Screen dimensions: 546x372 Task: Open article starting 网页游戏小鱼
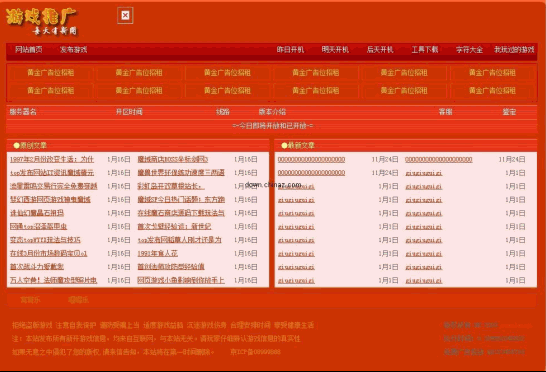181,280
